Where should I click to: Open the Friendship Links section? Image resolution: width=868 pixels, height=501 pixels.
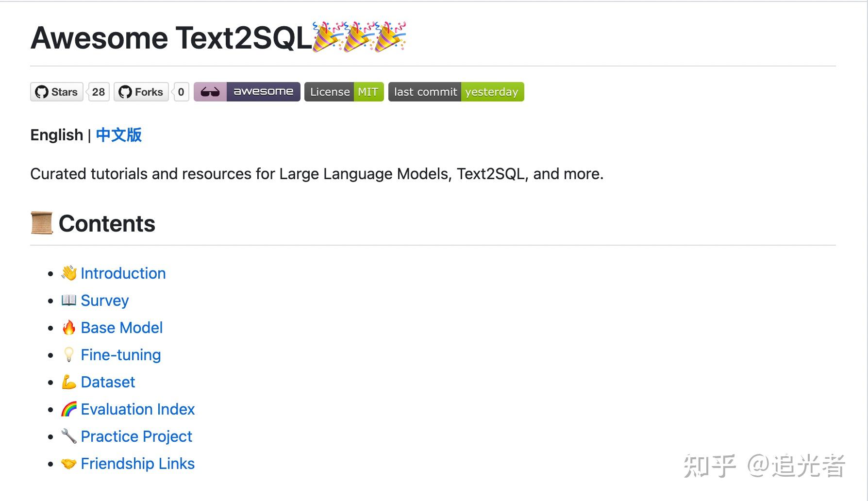click(138, 464)
